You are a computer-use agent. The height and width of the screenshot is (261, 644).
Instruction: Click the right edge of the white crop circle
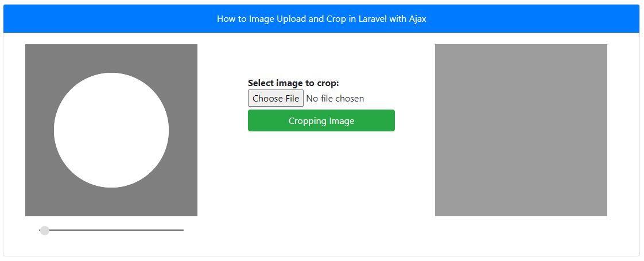168,130
